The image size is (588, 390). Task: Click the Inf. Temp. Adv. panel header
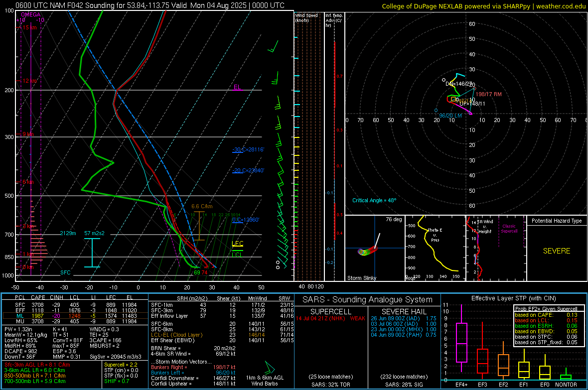(x=334, y=20)
